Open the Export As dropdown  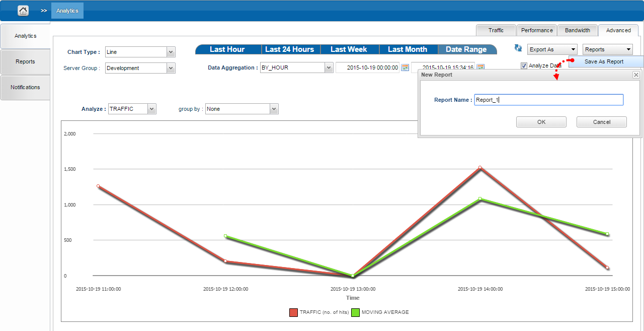click(552, 49)
